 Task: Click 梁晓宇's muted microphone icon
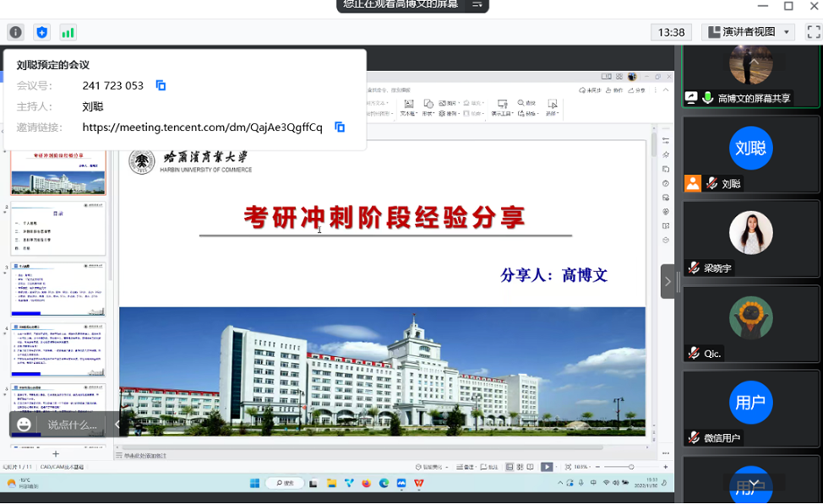click(694, 268)
